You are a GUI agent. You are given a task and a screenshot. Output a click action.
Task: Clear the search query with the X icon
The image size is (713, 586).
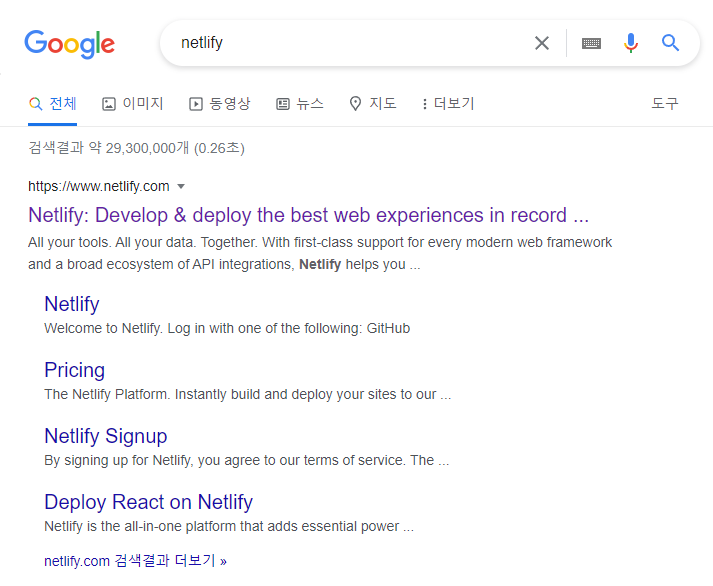point(542,43)
